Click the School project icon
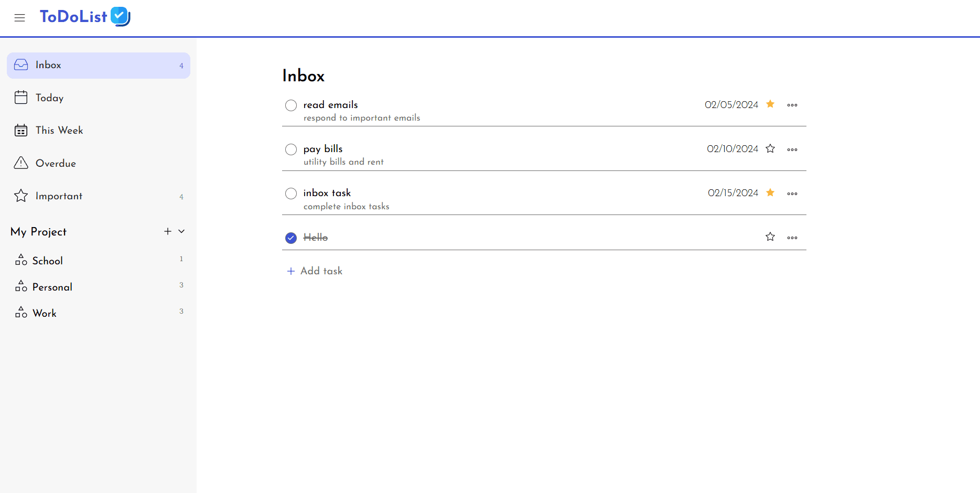 point(20,260)
